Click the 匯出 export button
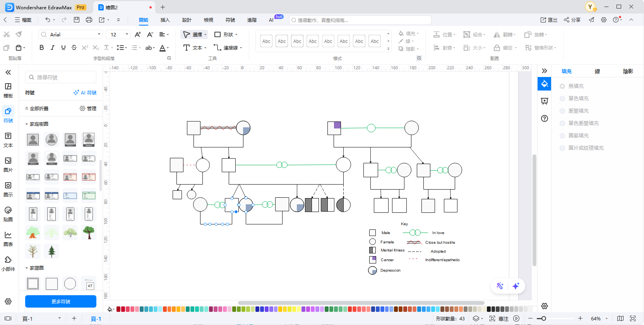The image size is (644, 325). click(549, 20)
